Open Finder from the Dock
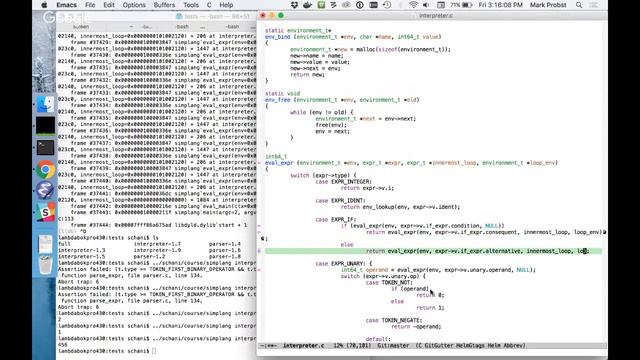Screen dimensions: 640x360 point(45,104)
